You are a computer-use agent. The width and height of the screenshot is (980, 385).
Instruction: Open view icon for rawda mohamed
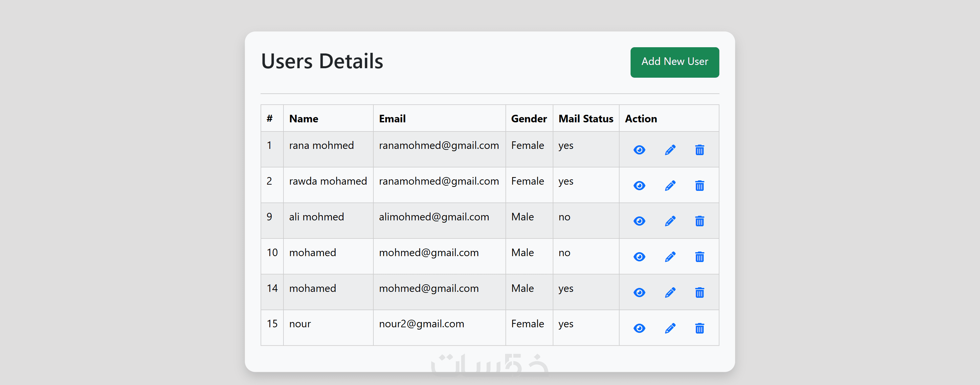pyautogui.click(x=639, y=186)
